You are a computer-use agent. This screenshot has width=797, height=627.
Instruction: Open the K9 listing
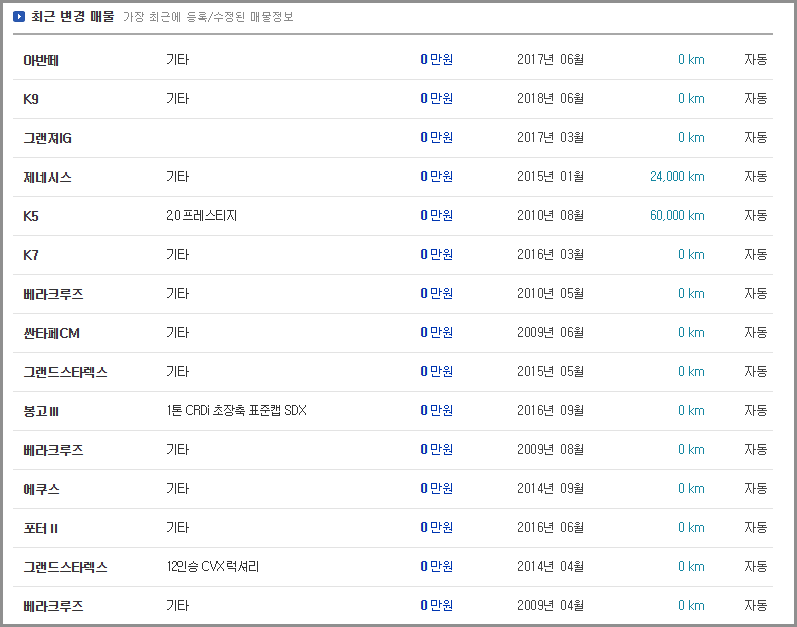(31, 99)
